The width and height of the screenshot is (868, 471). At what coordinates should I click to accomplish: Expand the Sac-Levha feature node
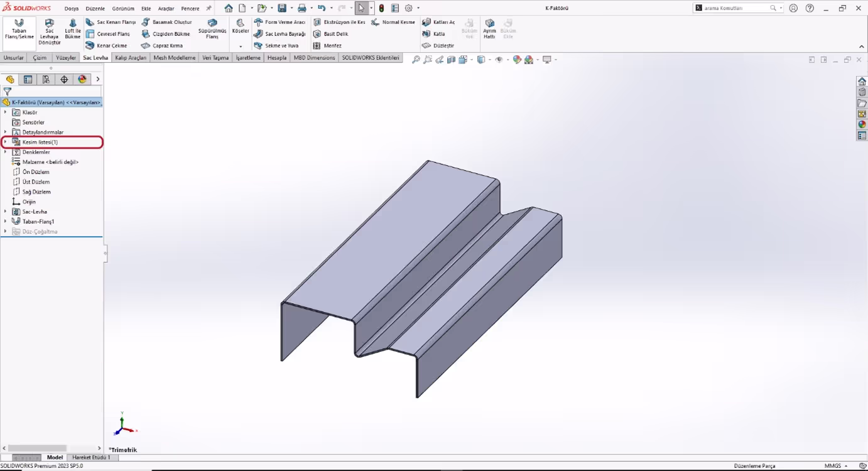pyautogui.click(x=5, y=212)
